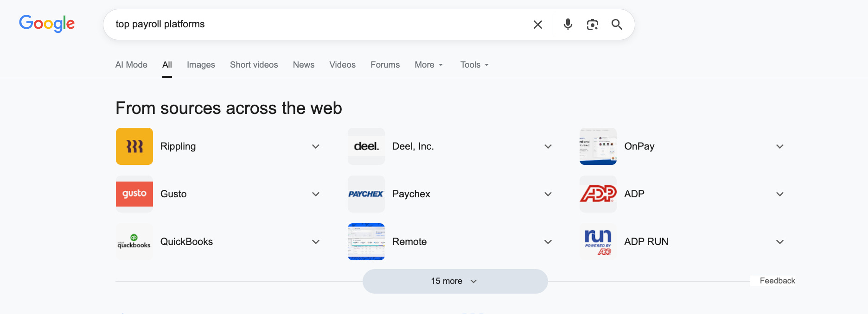The image size is (868, 314).
Task: Click the QuickBooks name text
Action: [x=186, y=242]
